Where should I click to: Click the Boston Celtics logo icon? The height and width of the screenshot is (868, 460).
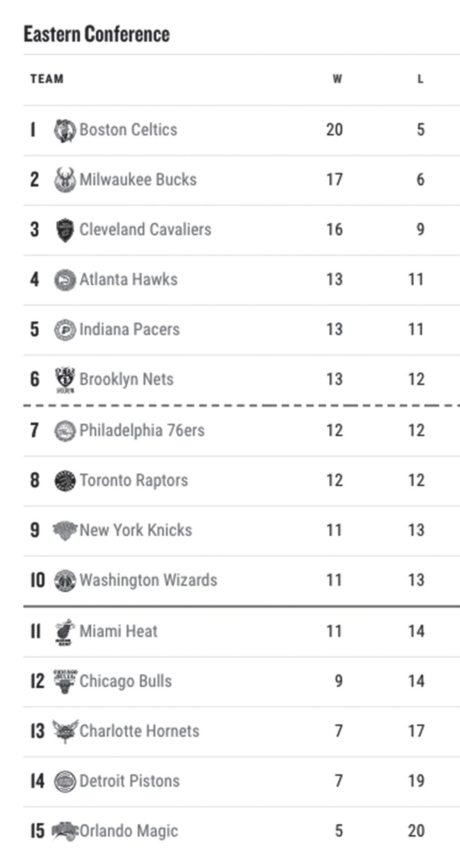(65, 131)
